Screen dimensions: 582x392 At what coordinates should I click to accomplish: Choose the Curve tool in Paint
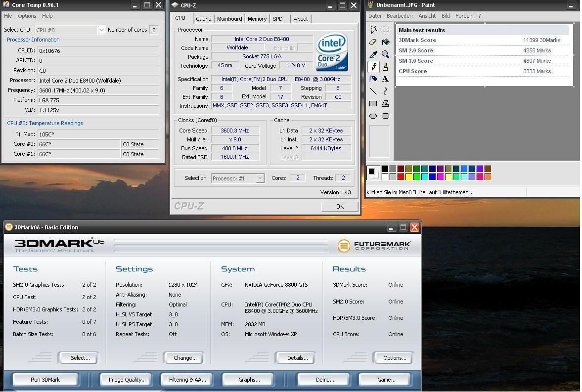click(x=386, y=91)
